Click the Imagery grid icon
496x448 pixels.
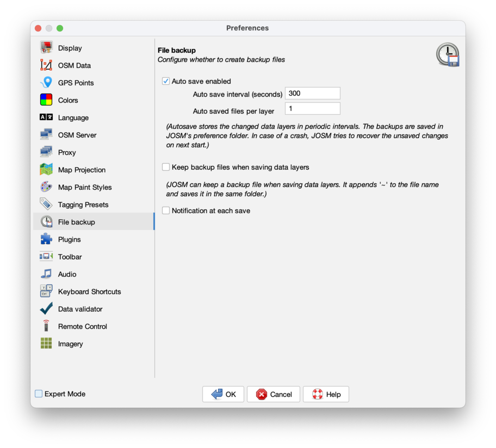coord(46,344)
